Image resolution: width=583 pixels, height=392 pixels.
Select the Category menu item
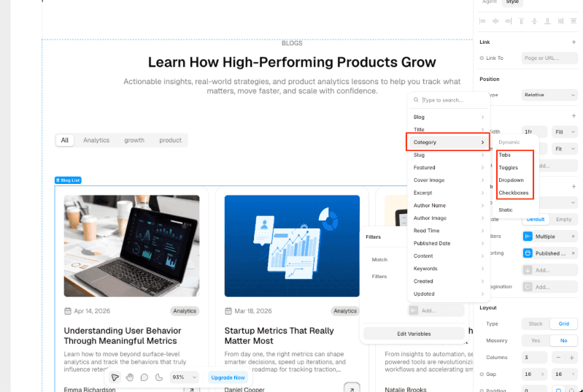[449, 142]
